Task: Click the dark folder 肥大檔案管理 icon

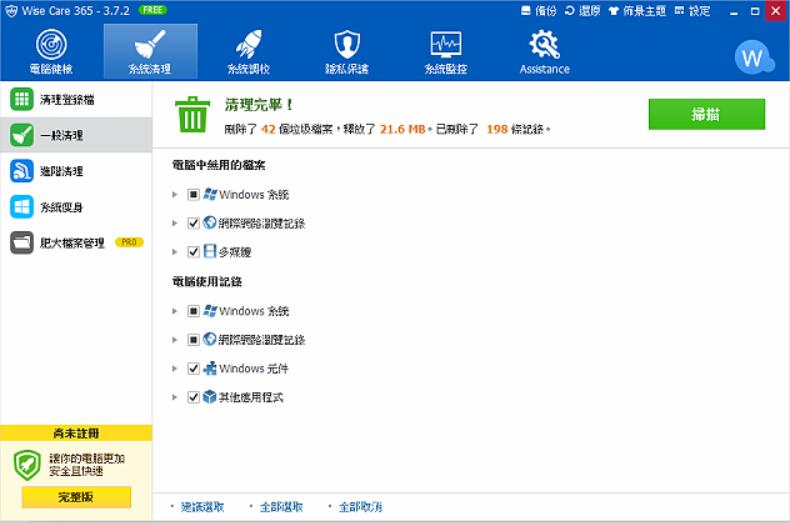Action: click(22, 243)
